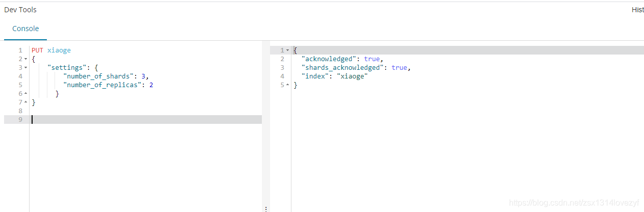The image size is (644, 212).
Task: Click the "index" key in response
Action: [x=315, y=76]
